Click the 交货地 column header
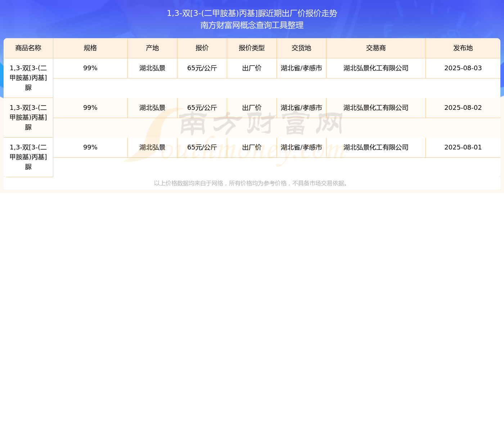Screen dimensions: 504x434 [301, 48]
